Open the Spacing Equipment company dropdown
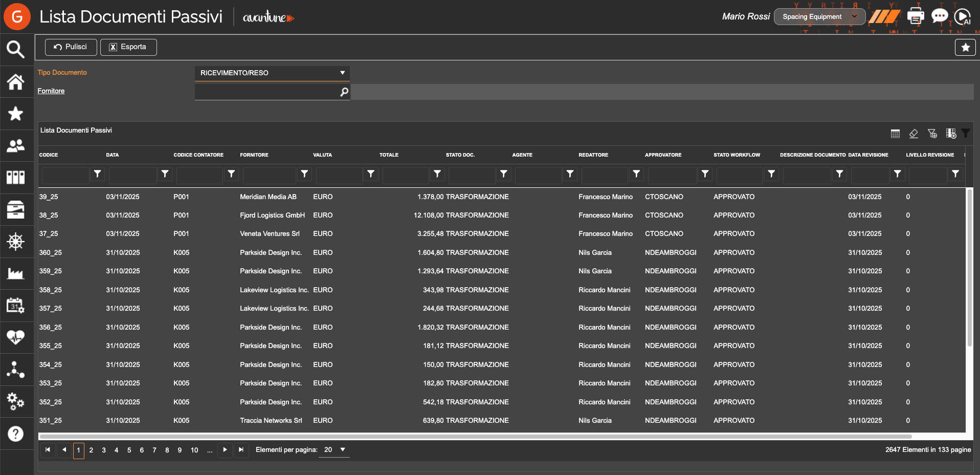980x475 pixels. 819,17
